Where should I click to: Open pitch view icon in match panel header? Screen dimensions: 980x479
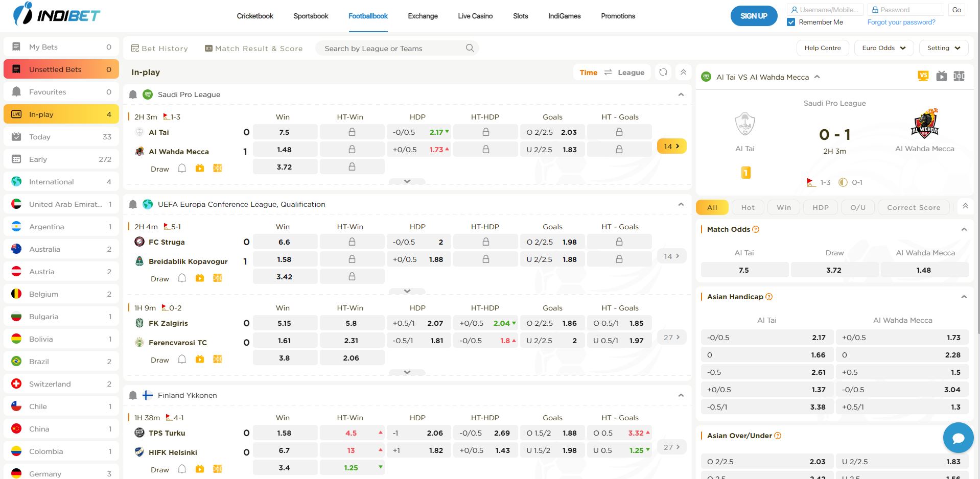(x=959, y=76)
